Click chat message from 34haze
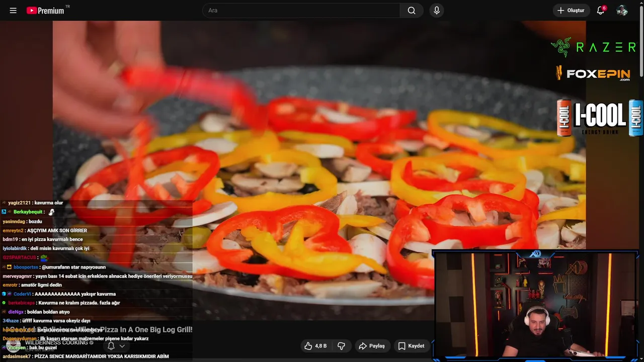This screenshot has width=644, height=362. pos(46,321)
